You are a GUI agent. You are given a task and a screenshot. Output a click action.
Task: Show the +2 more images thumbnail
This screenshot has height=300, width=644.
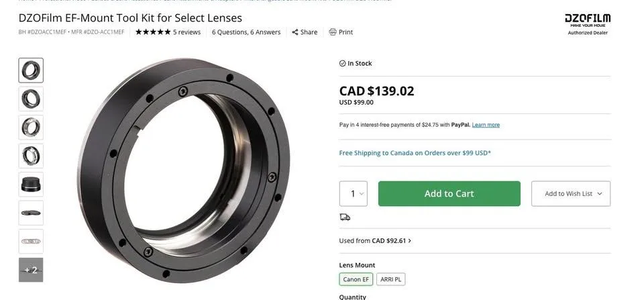tap(31, 270)
